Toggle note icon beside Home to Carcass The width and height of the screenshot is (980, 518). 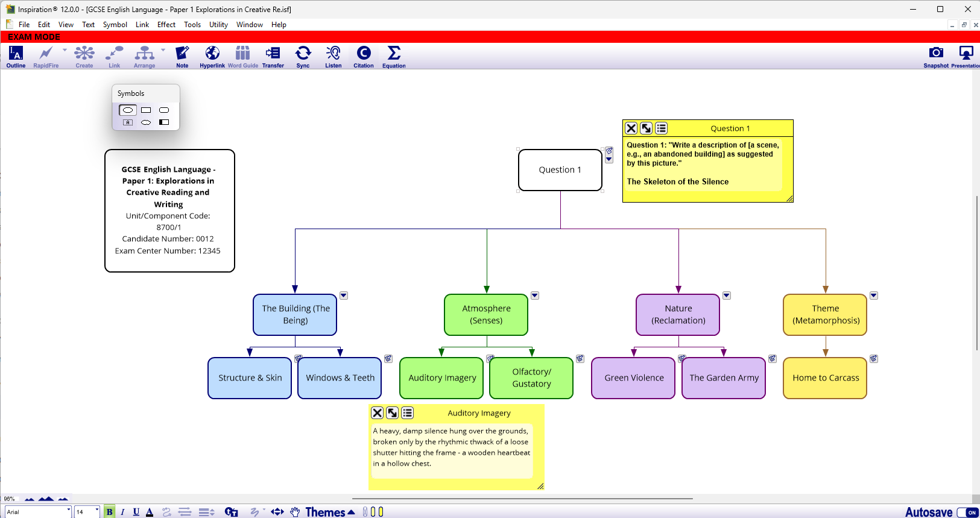874,359
